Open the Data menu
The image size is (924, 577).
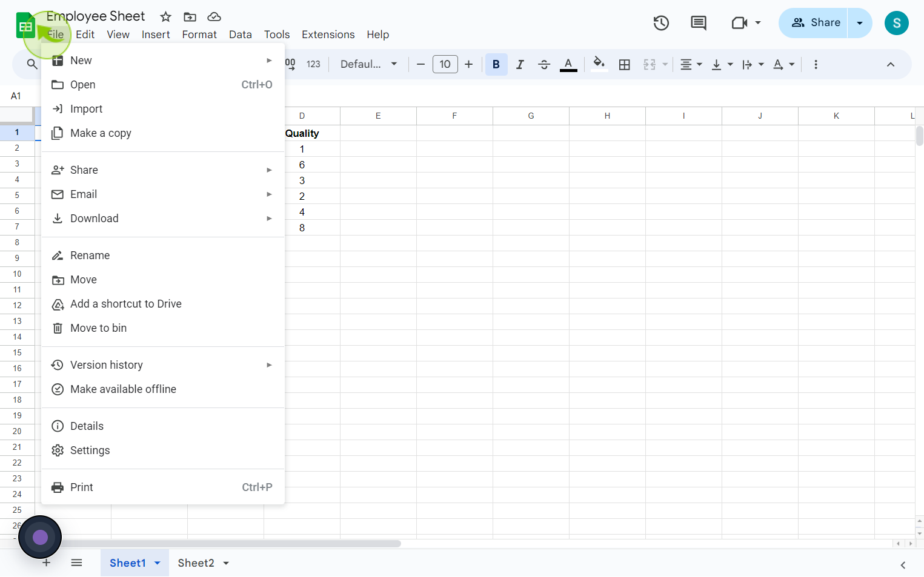pyautogui.click(x=241, y=35)
